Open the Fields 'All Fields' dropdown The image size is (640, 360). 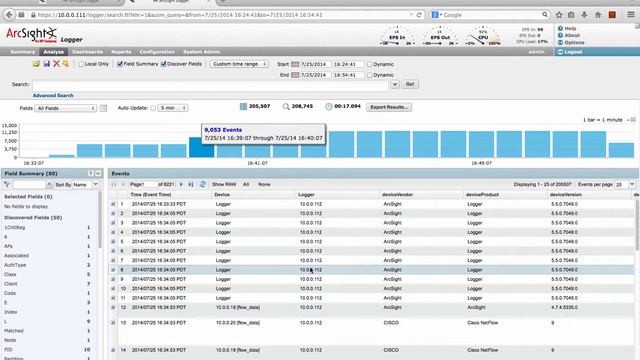pyautogui.click(x=66, y=108)
